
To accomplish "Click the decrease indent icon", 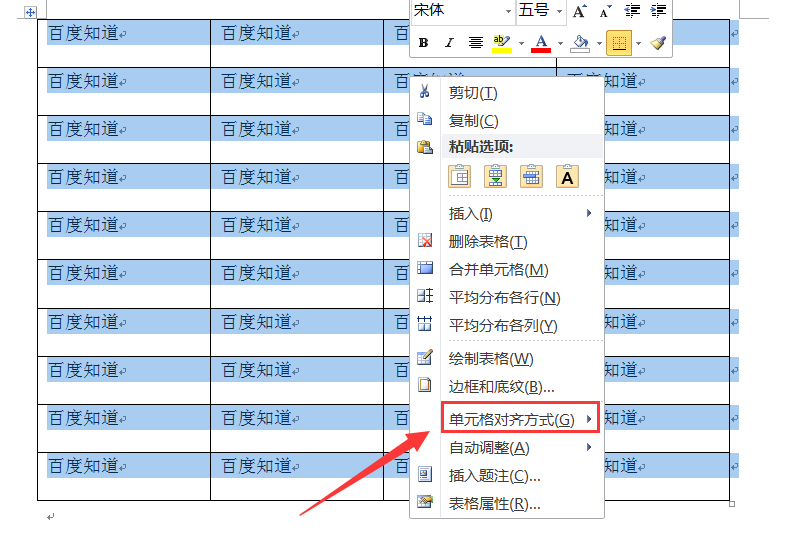I will (632, 11).
